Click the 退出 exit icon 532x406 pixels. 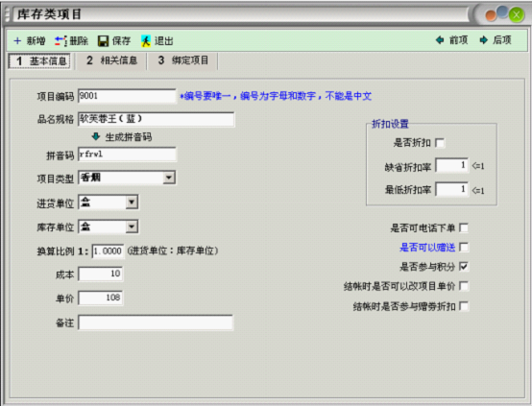click(146, 41)
